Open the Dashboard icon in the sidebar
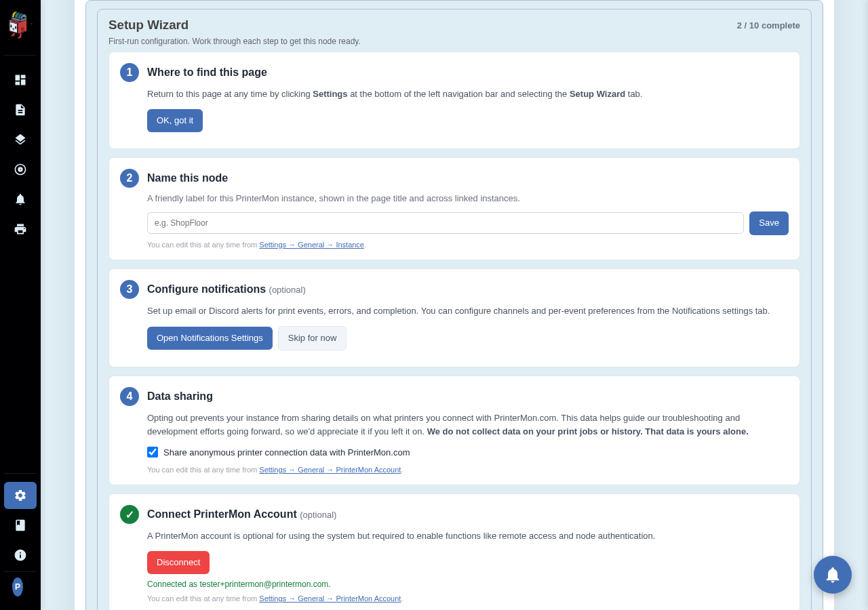This screenshot has width=868, height=610. tap(20, 80)
